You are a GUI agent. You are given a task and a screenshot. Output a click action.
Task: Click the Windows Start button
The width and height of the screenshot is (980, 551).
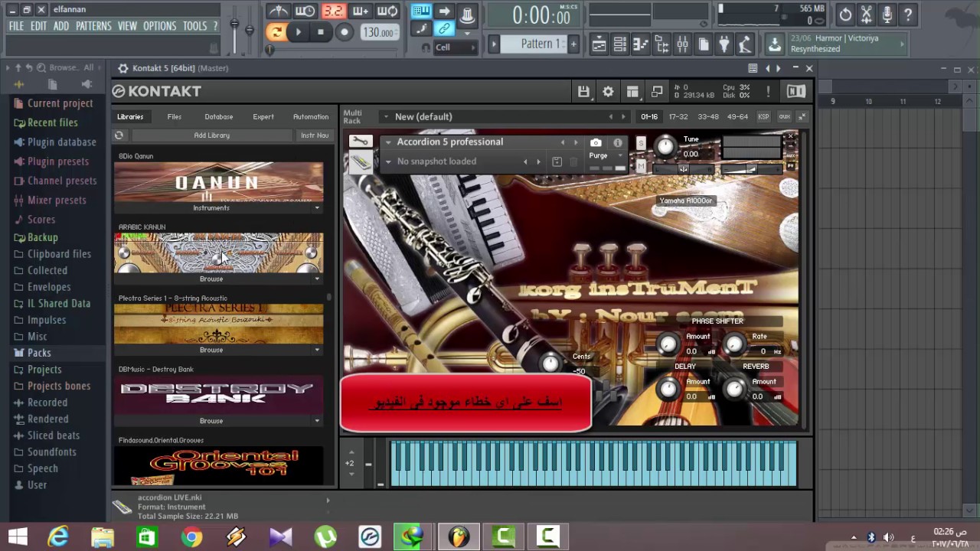pyautogui.click(x=18, y=536)
